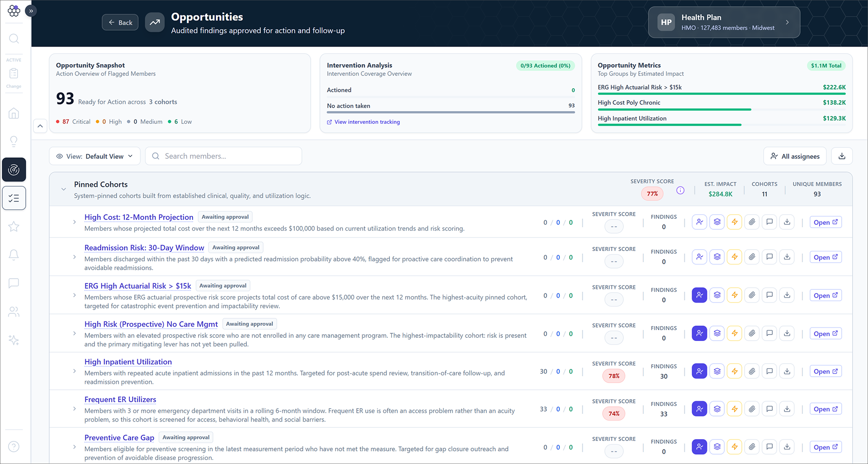868x464 pixels.
Task: Open the lightbulb insights sidebar icon
Action: tap(14, 142)
